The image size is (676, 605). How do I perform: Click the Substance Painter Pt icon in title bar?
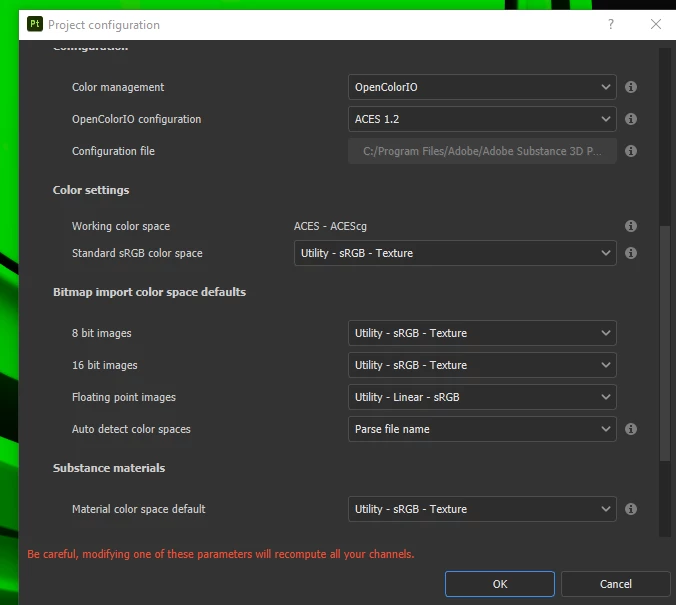34,24
